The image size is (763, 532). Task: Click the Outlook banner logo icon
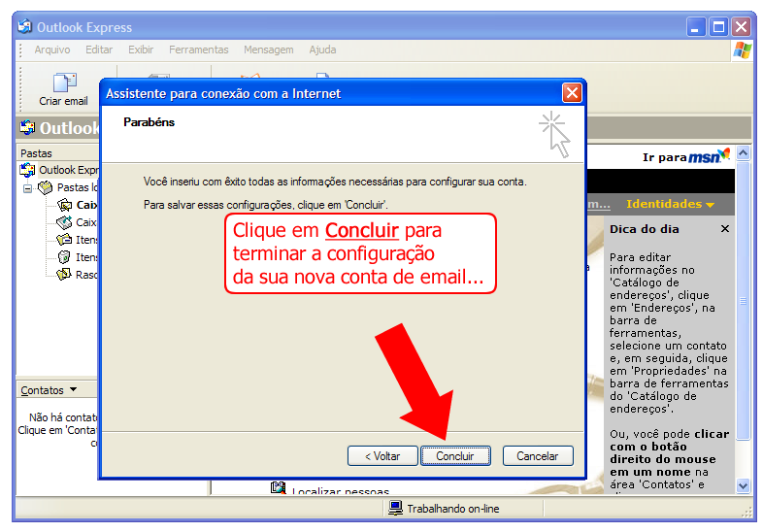point(28,128)
